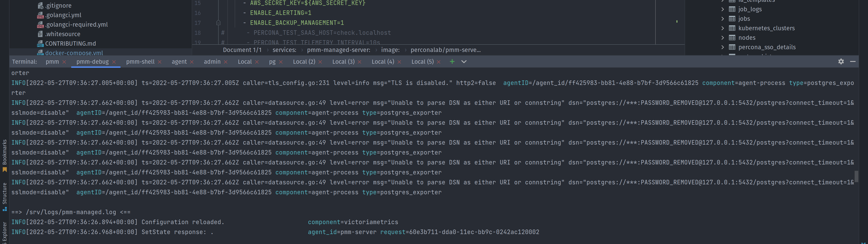Open CONTRIBUTING.md in the project tree
Image resolution: width=868 pixels, height=244 pixels.
click(x=70, y=43)
